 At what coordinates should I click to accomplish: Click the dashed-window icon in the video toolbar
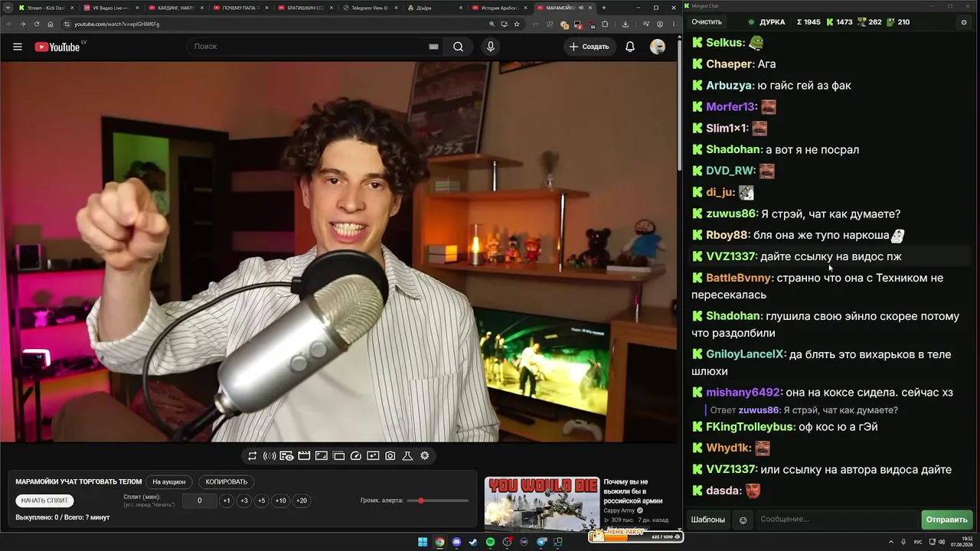(338, 456)
